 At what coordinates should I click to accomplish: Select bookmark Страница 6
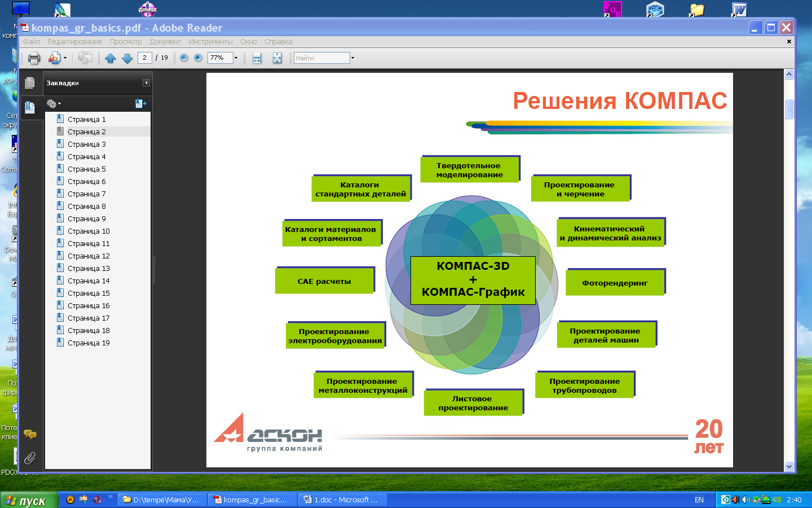[x=86, y=181]
